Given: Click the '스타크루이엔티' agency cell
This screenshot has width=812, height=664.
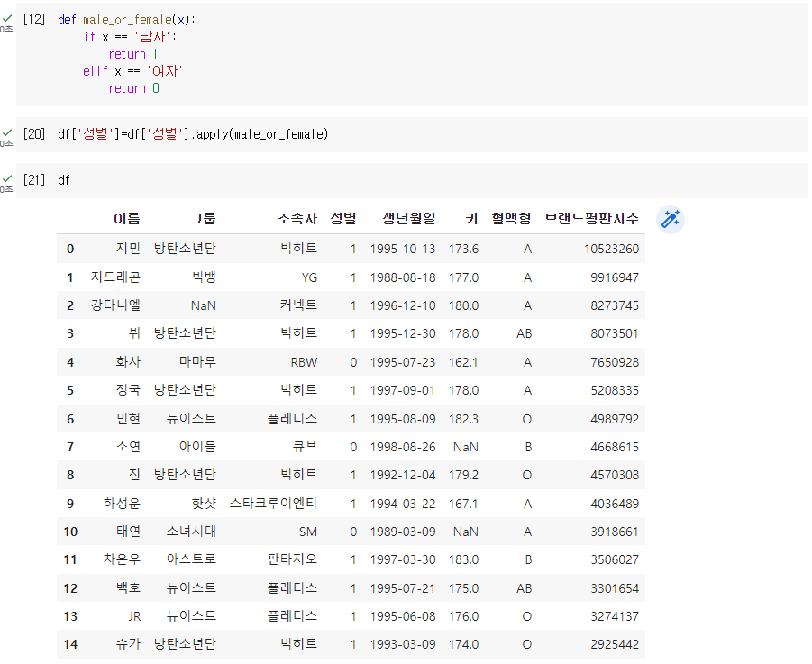Looking at the screenshot, I should click(x=273, y=503).
